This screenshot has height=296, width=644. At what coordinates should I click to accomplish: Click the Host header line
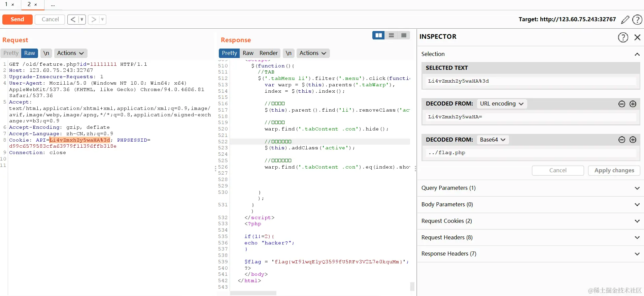tap(51, 70)
